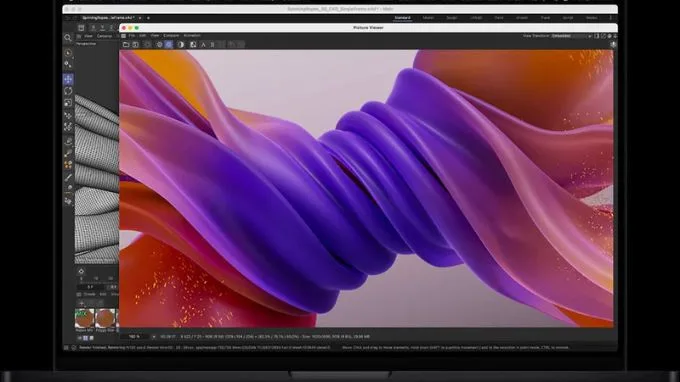Viewport: 680px width, 382px height.
Task: Click the highlighted blue icon in Picture Viewer toolbar
Action: (169, 45)
